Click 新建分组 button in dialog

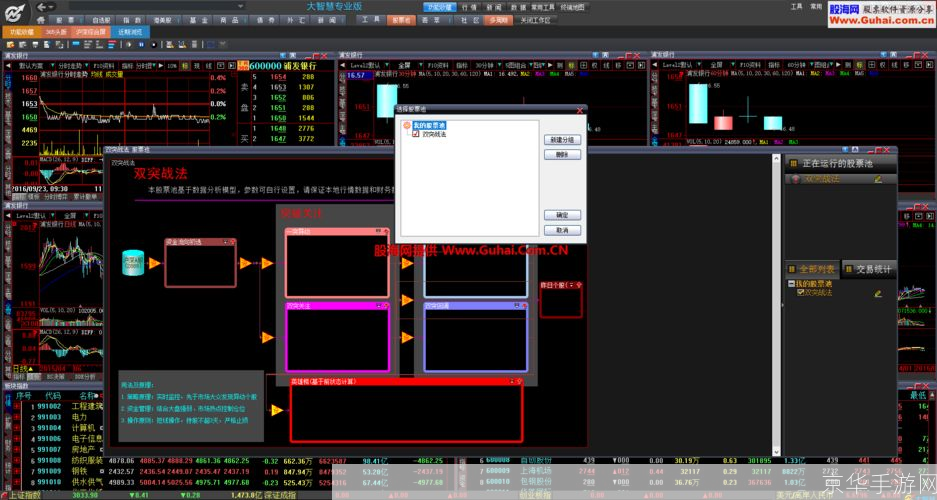point(562,140)
